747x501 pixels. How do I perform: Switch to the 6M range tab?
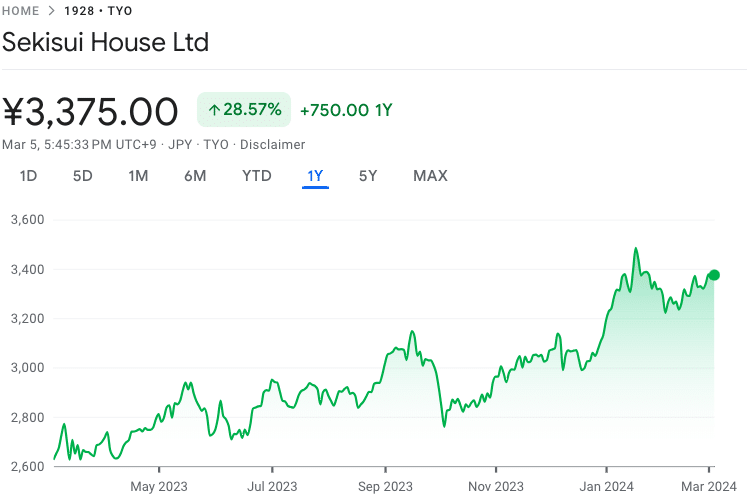tap(195, 176)
